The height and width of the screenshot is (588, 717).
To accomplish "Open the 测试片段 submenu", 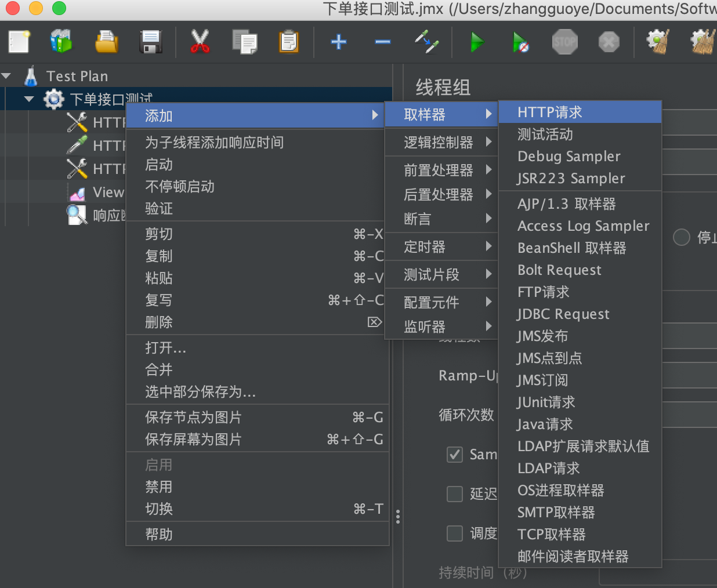I will [442, 274].
